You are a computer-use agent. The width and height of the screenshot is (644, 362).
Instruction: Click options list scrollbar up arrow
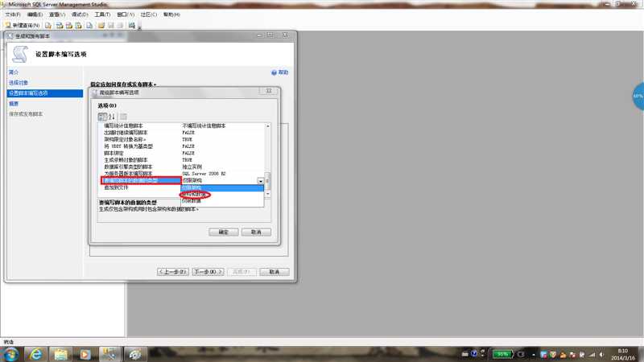(x=268, y=126)
